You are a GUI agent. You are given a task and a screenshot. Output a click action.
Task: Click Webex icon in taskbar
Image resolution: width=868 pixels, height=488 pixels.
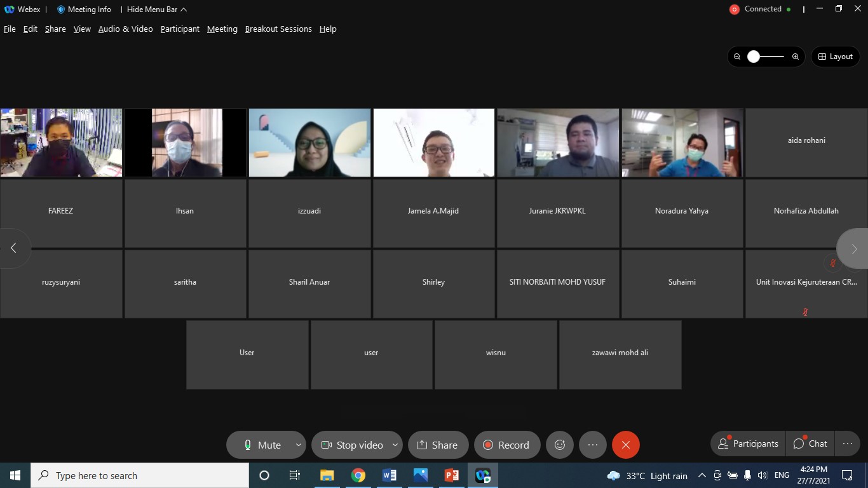tap(483, 475)
